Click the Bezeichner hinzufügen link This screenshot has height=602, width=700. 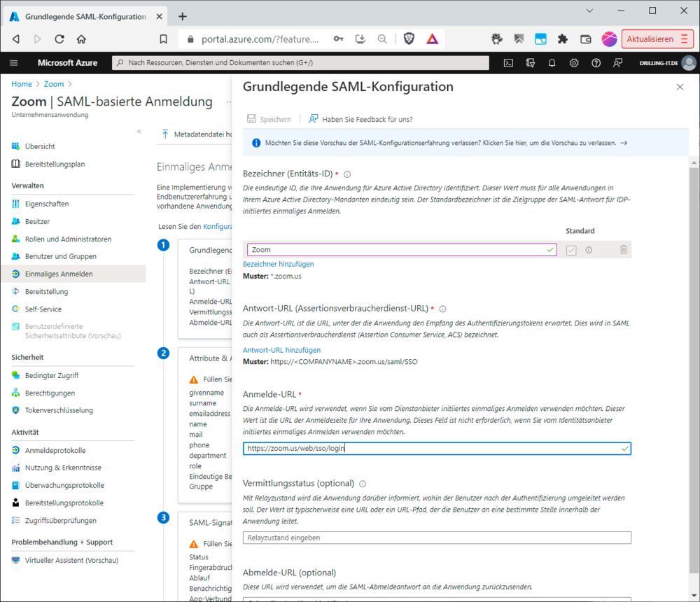[x=278, y=264]
